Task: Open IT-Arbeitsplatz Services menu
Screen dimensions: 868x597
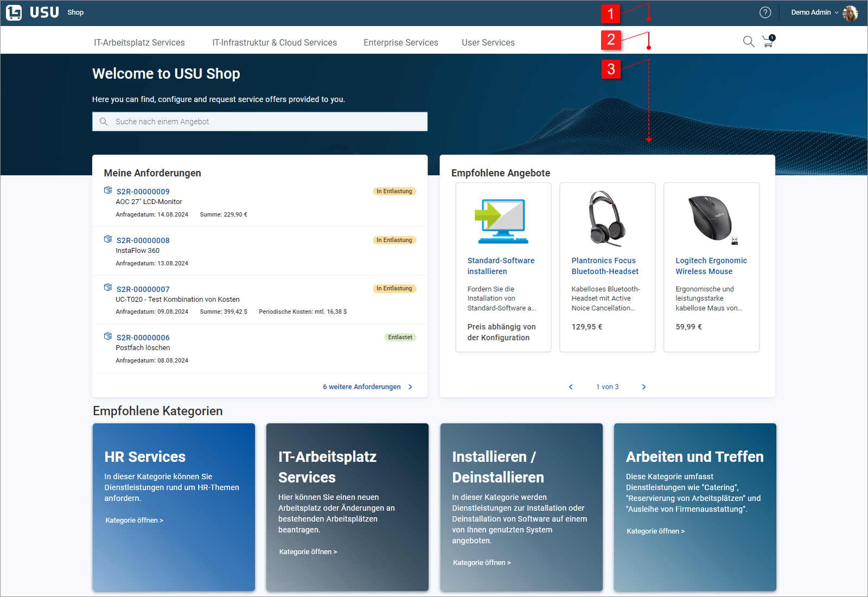Action: pyautogui.click(x=139, y=42)
